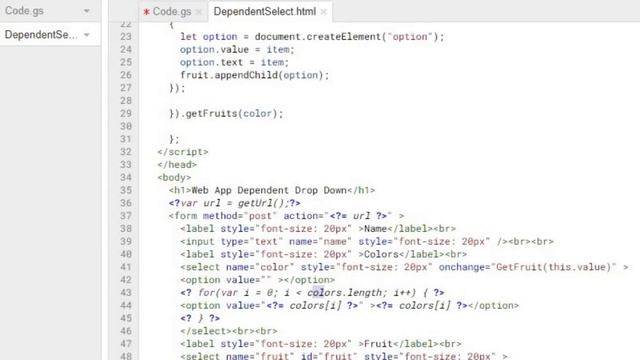Close the DependentSelect.html editor tab
640x360 pixels.
click(x=324, y=12)
